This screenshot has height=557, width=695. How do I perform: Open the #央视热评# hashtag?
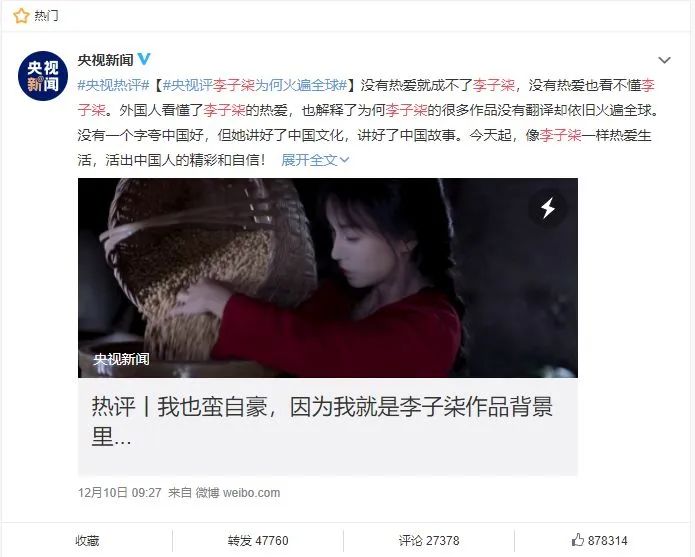(113, 85)
